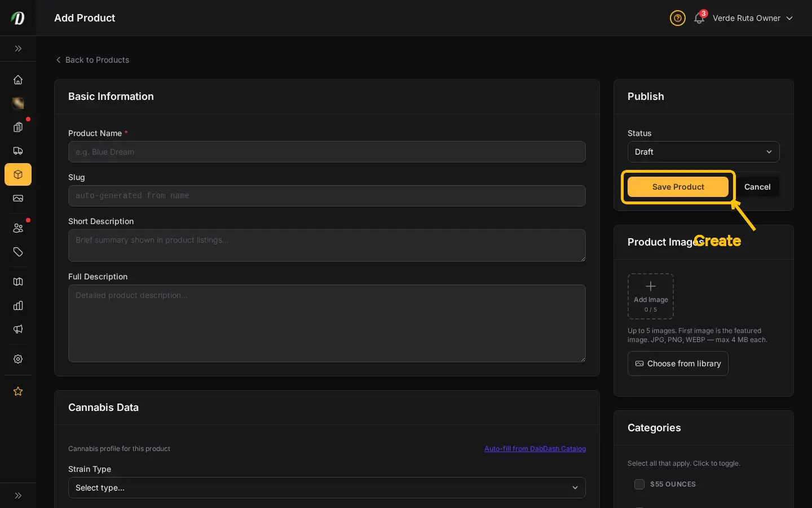This screenshot has height=508, width=812.
Task: Open the customers people icon
Action: pyautogui.click(x=18, y=228)
